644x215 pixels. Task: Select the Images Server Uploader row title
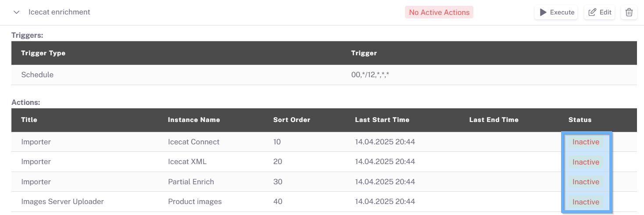point(62,202)
